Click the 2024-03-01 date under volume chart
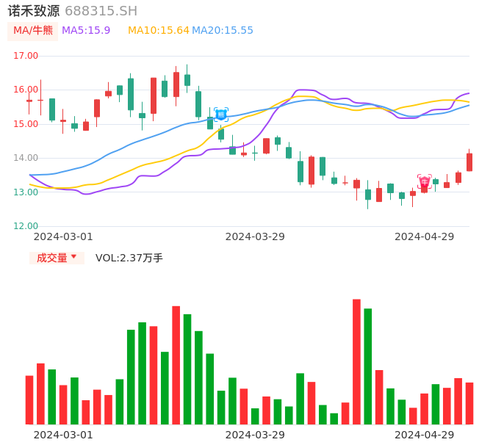This screenshot has width=504, height=445. coord(63,435)
